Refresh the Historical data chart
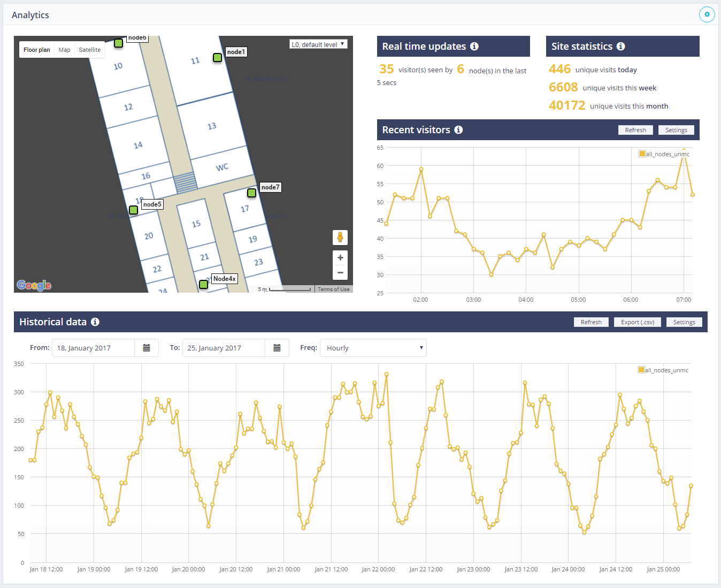The width and height of the screenshot is (721, 588). click(591, 322)
